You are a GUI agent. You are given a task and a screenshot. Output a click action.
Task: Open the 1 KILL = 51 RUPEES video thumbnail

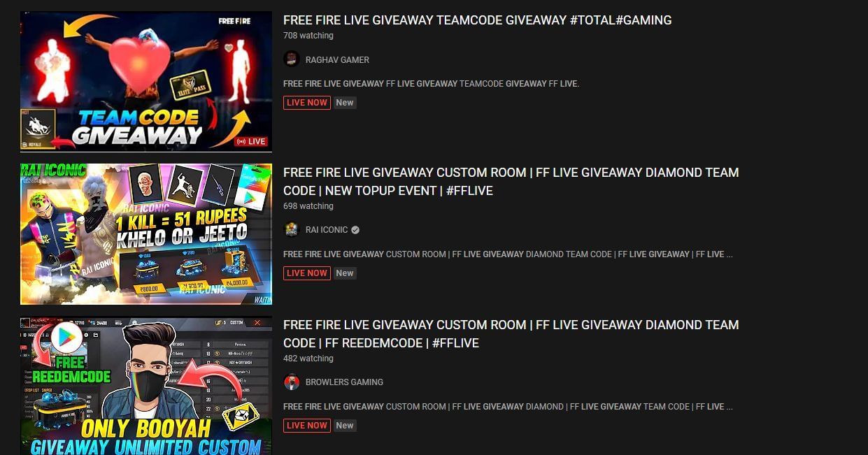[x=146, y=234]
